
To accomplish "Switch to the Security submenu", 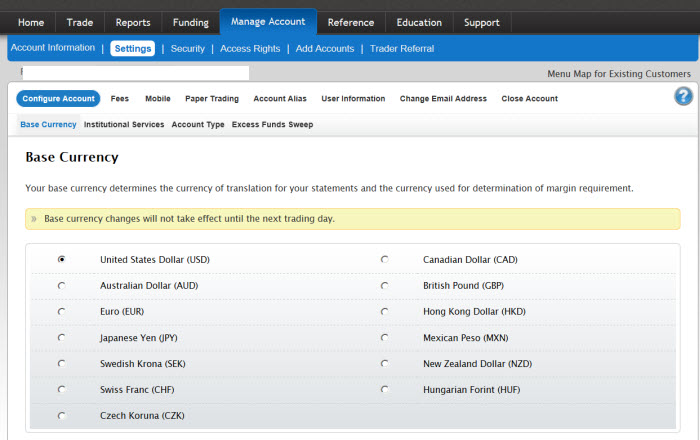I will click(187, 48).
